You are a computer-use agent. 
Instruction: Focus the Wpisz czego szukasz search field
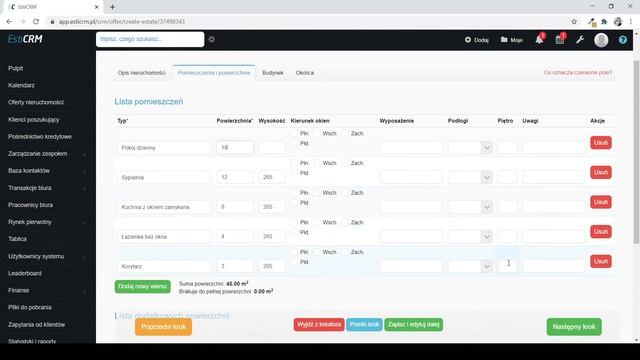pyautogui.click(x=150, y=39)
